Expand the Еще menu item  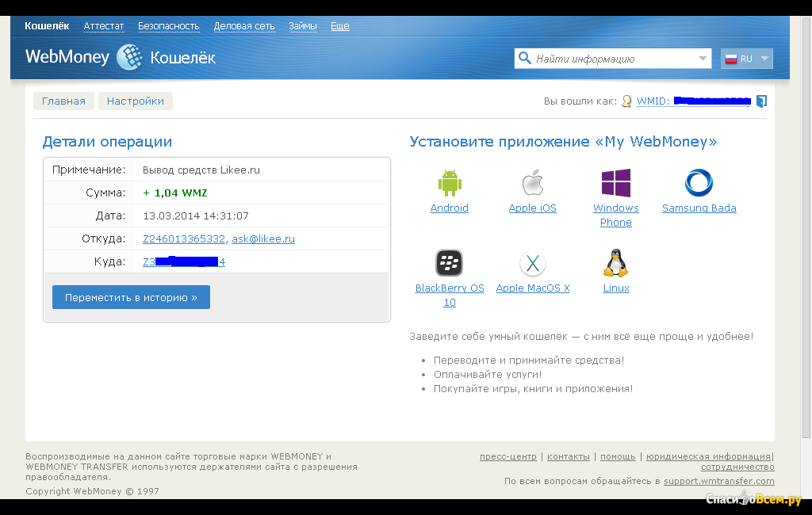pos(339,26)
